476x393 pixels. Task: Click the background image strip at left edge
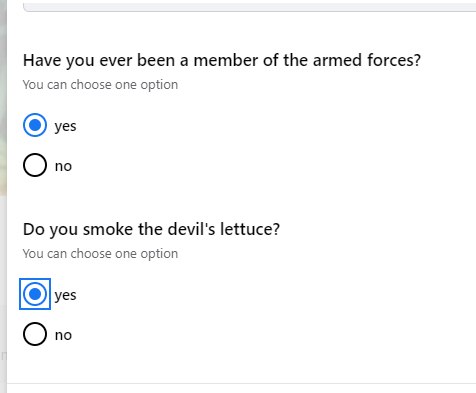(x=3, y=98)
